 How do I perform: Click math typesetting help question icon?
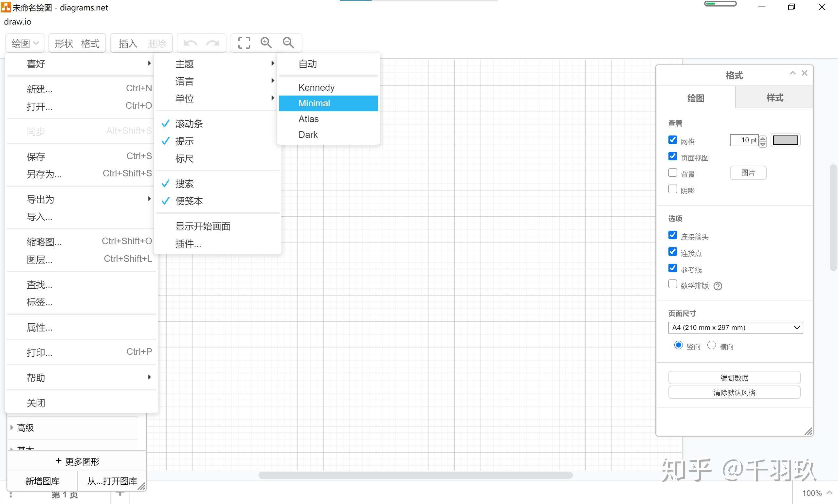coord(718,286)
